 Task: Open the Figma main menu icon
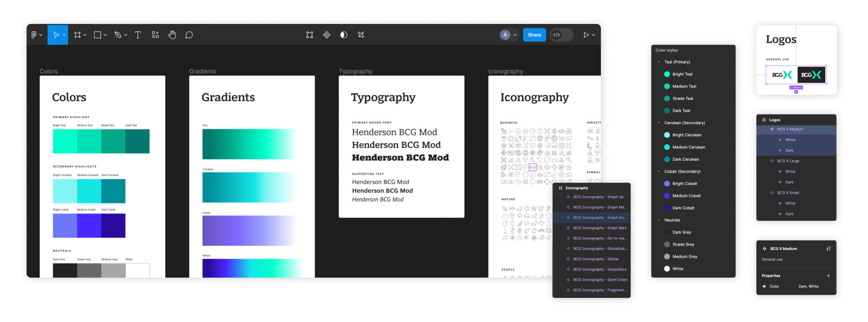pos(34,35)
